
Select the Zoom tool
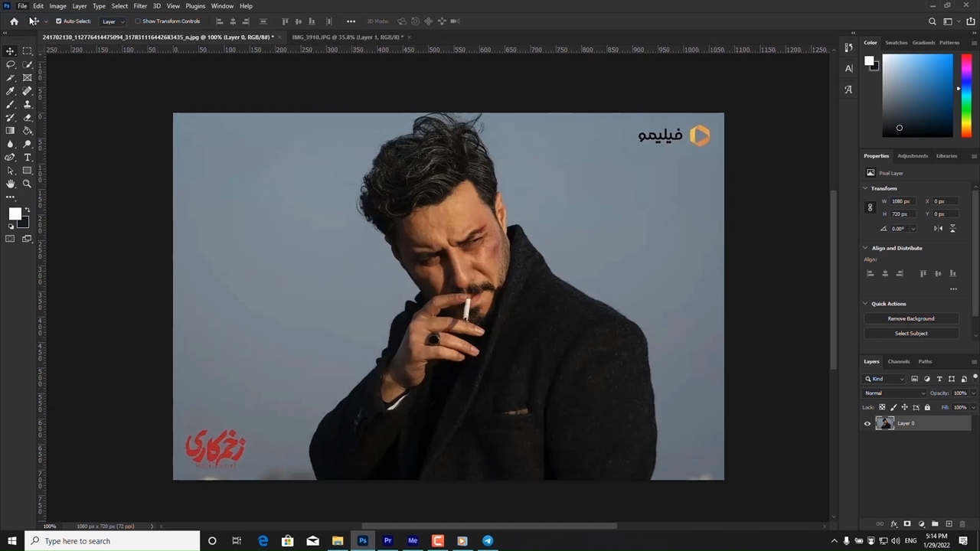click(28, 184)
